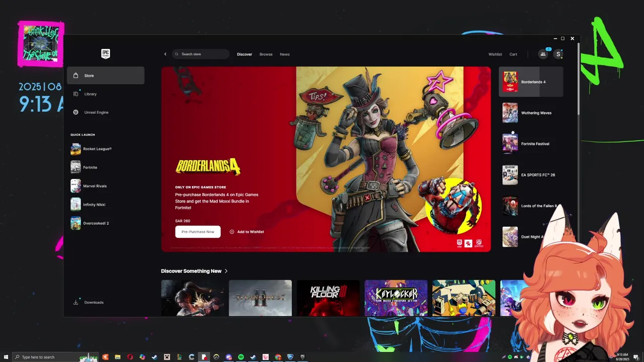Click the Overcooked! 2 quick launch label

coord(96,223)
